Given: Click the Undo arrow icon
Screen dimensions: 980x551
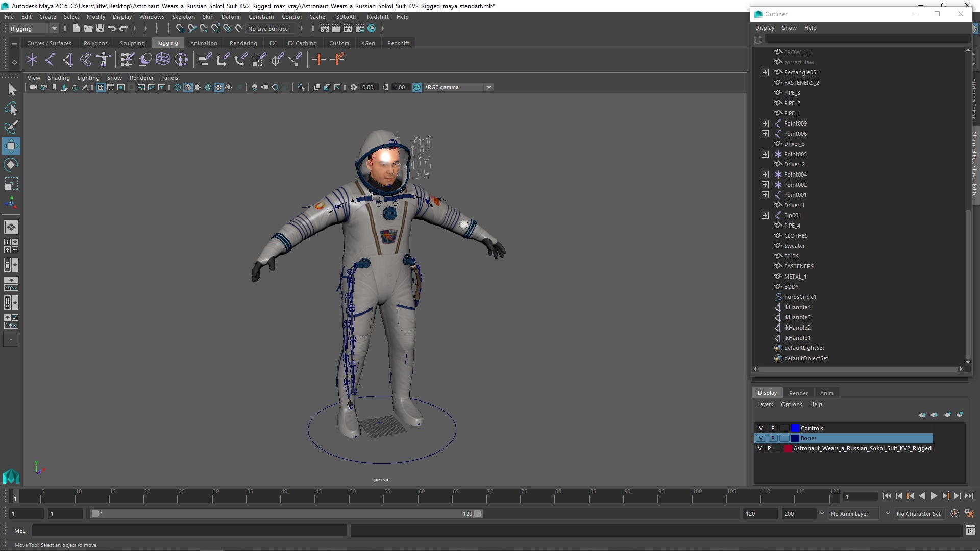Looking at the screenshot, I should point(112,29).
